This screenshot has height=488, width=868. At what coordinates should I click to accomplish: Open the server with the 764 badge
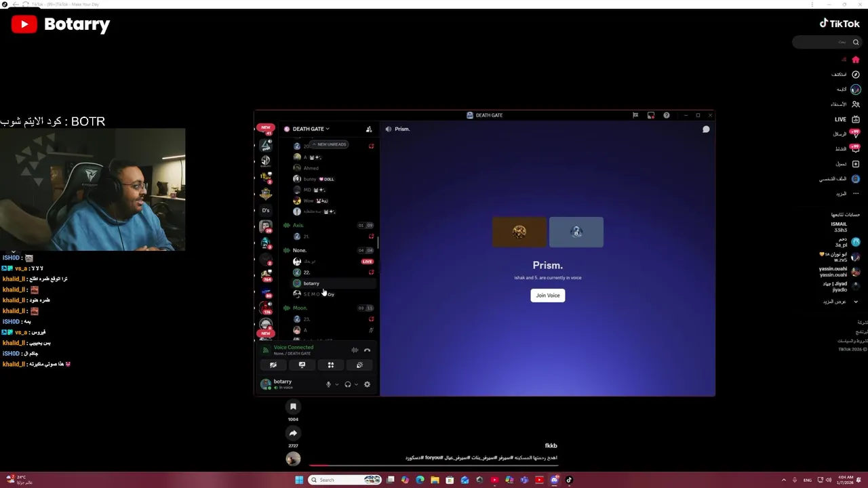(266, 274)
